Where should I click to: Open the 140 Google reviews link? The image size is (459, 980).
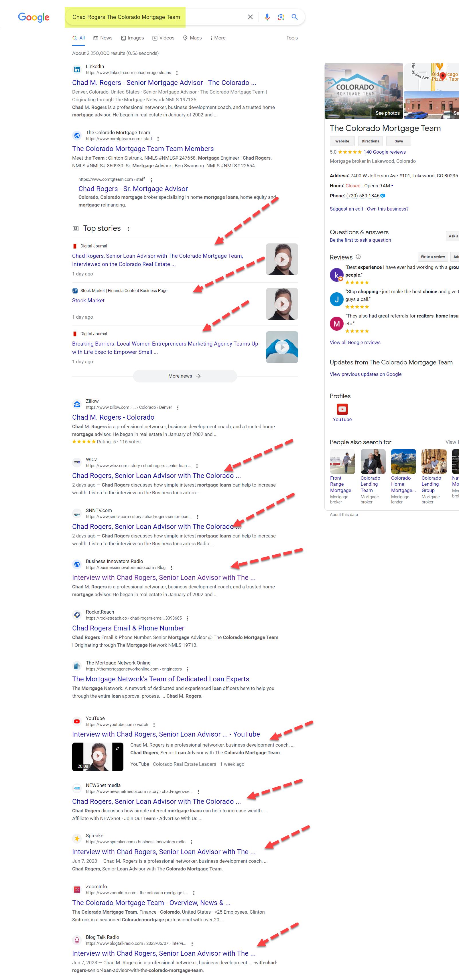(x=384, y=152)
